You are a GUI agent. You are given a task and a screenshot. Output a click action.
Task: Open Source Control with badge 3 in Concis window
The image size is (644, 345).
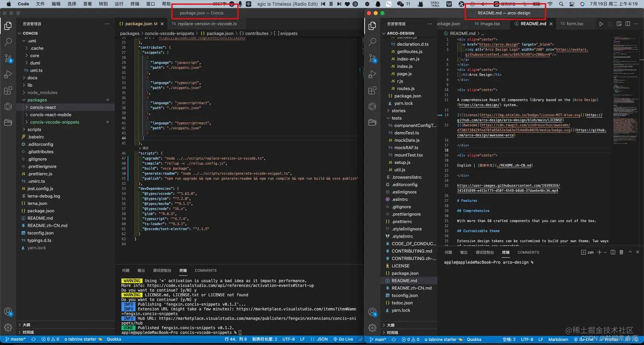point(8,58)
